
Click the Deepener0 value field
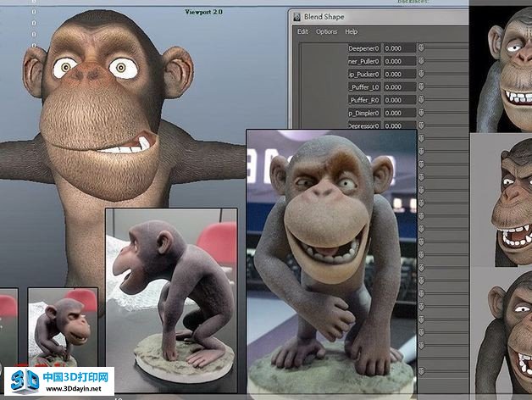400,48
